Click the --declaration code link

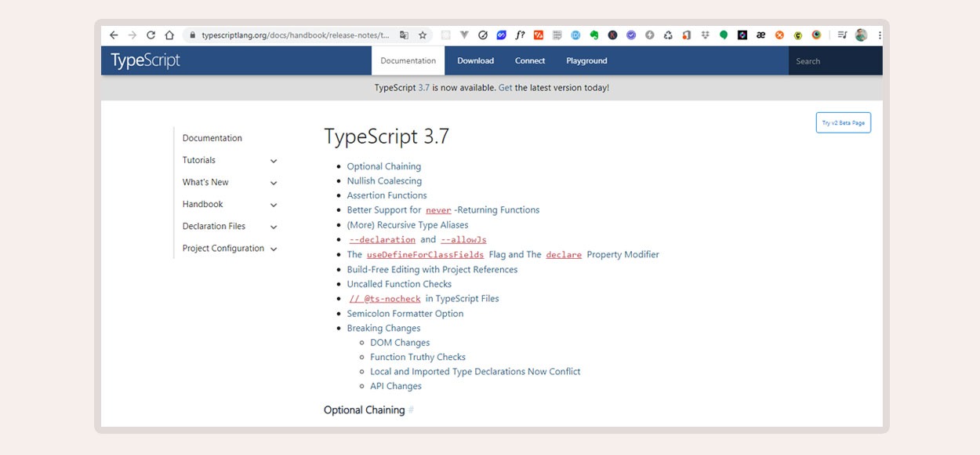click(383, 240)
